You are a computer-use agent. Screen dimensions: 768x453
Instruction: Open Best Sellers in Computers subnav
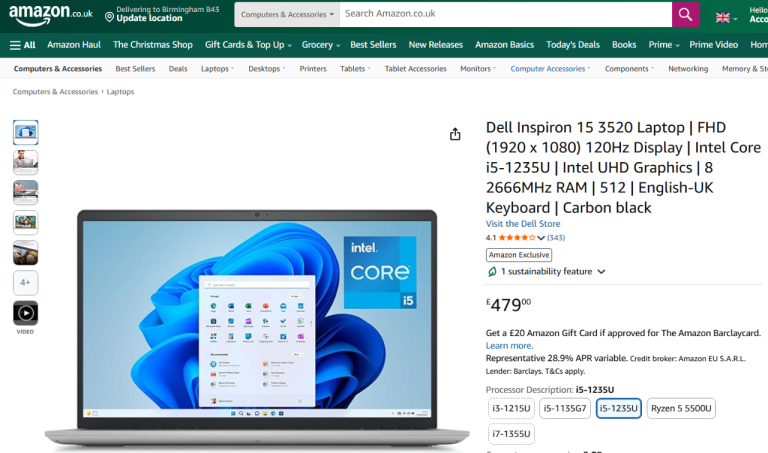[x=135, y=69]
